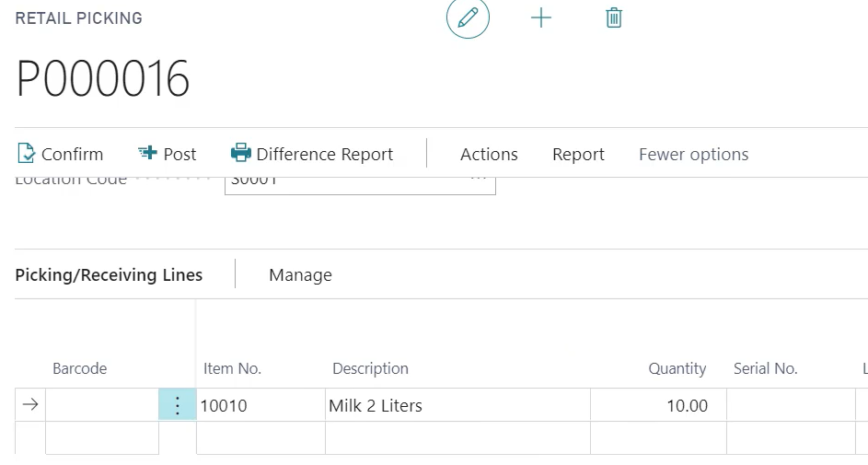Click the Post action icon
868x465 pixels.
click(x=147, y=154)
